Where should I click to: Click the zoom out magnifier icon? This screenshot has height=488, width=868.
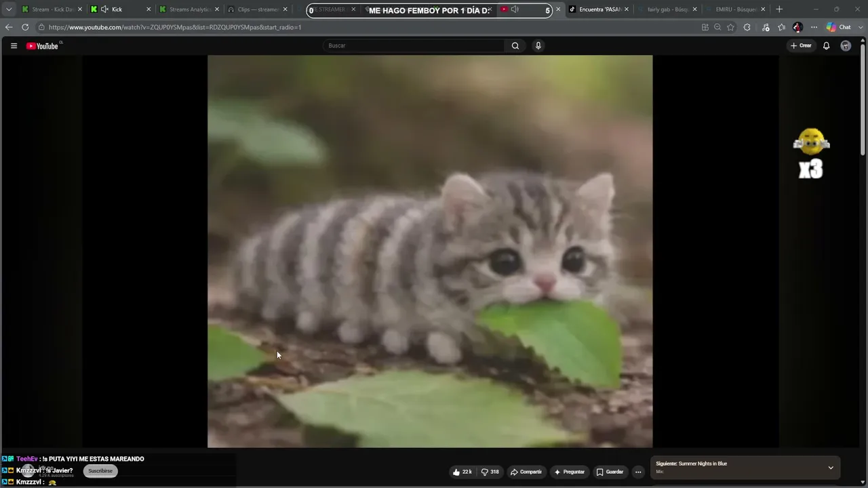coord(717,27)
